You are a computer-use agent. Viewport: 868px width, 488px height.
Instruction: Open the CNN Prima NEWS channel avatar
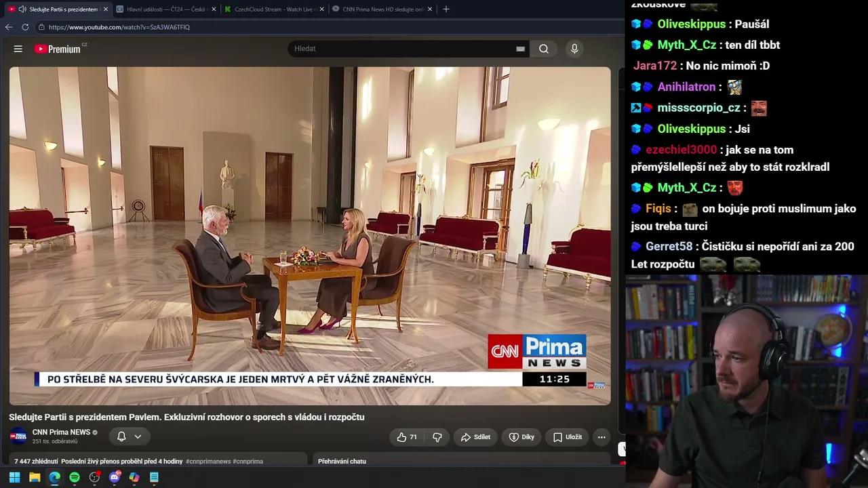(18, 436)
